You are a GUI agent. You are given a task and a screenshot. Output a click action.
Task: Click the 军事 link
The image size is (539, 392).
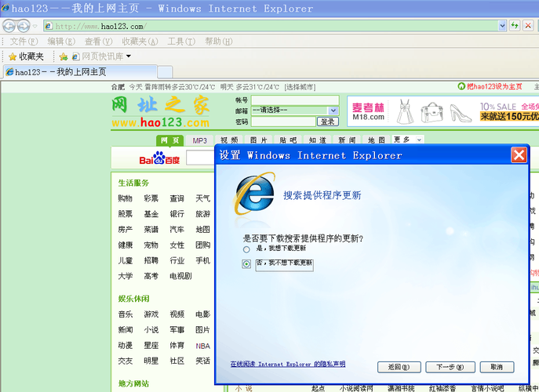[x=177, y=330]
